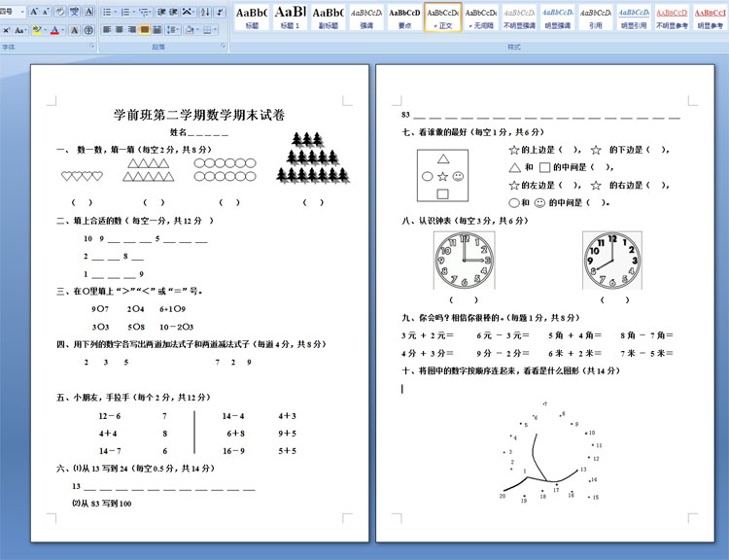The image size is (729, 560).
Task: Click the shapes box picture in section 七
Action: (x=442, y=175)
